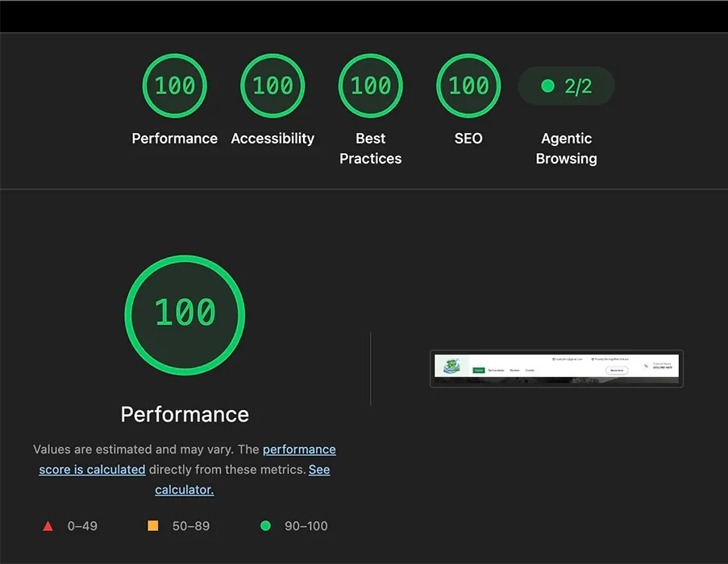
Task: Click the large Performance heading
Action: pyautogui.click(x=185, y=414)
